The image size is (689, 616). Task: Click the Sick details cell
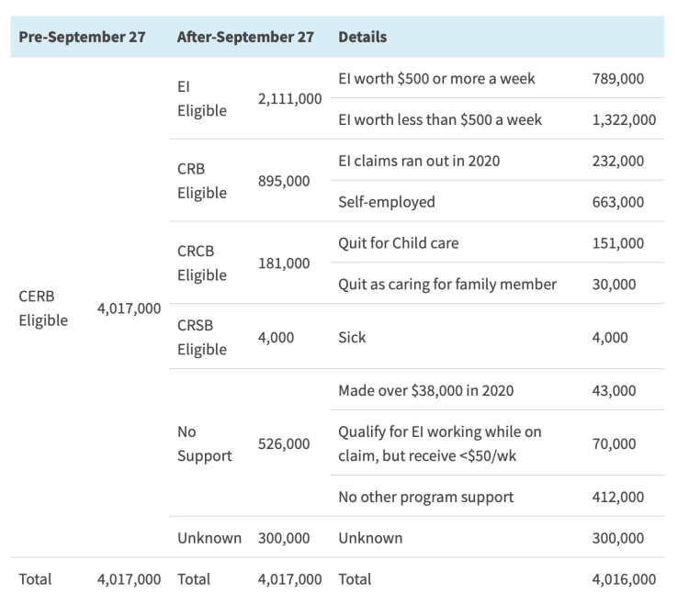(x=353, y=337)
